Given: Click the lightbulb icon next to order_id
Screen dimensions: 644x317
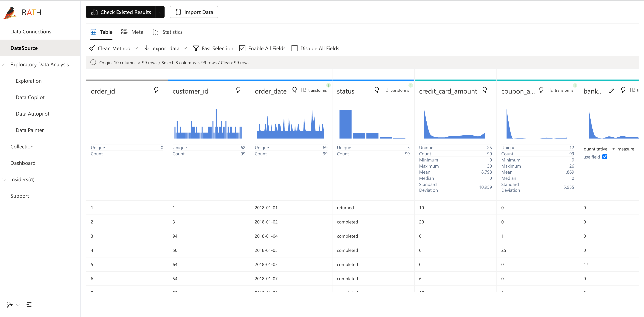Looking at the screenshot, I should pos(156,90).
